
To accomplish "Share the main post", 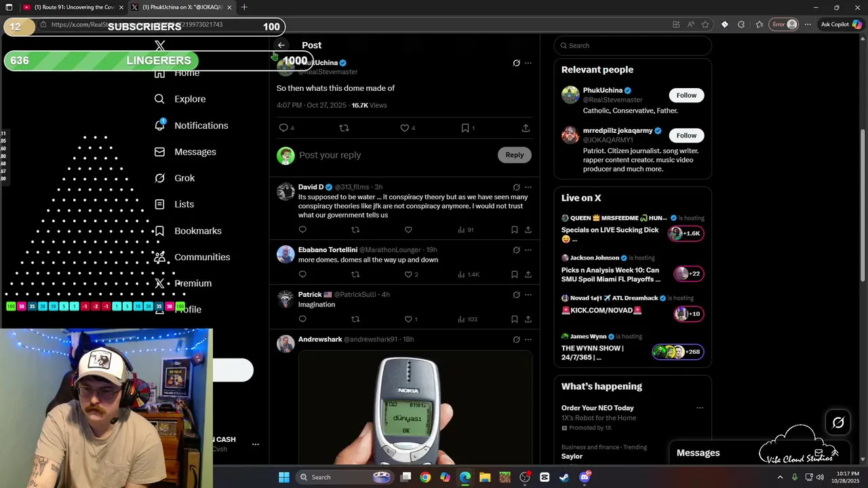I will (526, 128).
